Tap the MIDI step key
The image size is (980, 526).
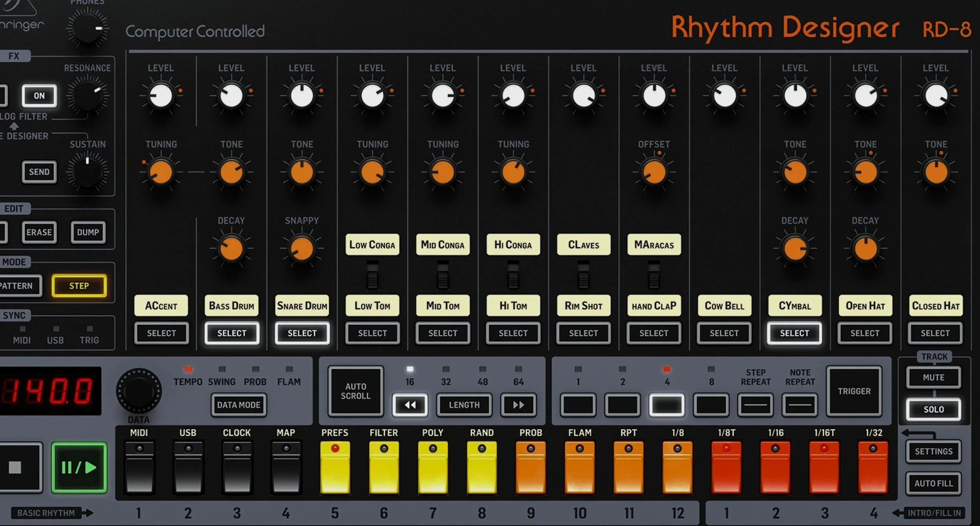point(140,466)
